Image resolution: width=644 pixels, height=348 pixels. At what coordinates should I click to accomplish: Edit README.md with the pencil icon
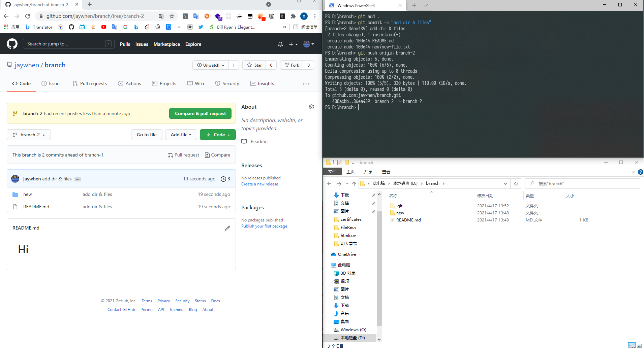(x=227, y=228)
